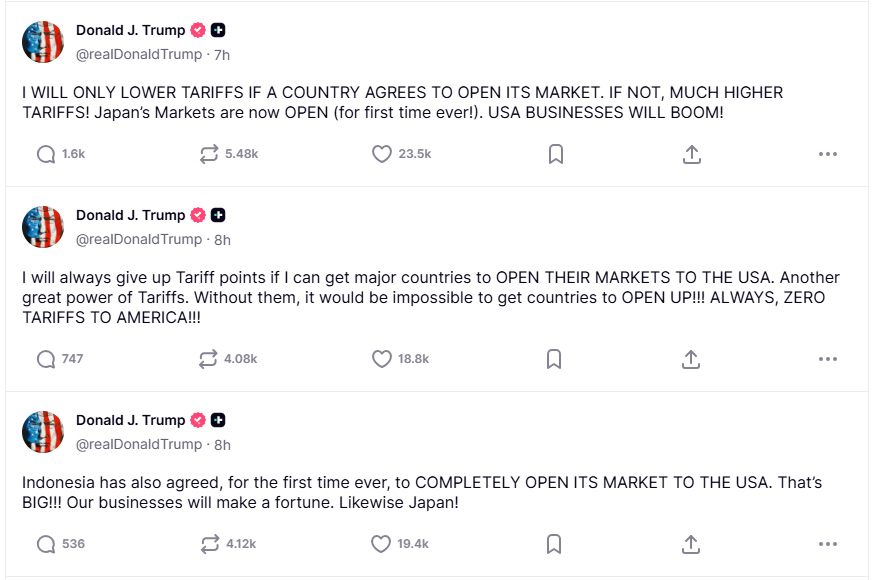Click Donald J. Trump name on Indonesia post
The height and width of the screenshot is (580, 873).
tap(130, 420)
